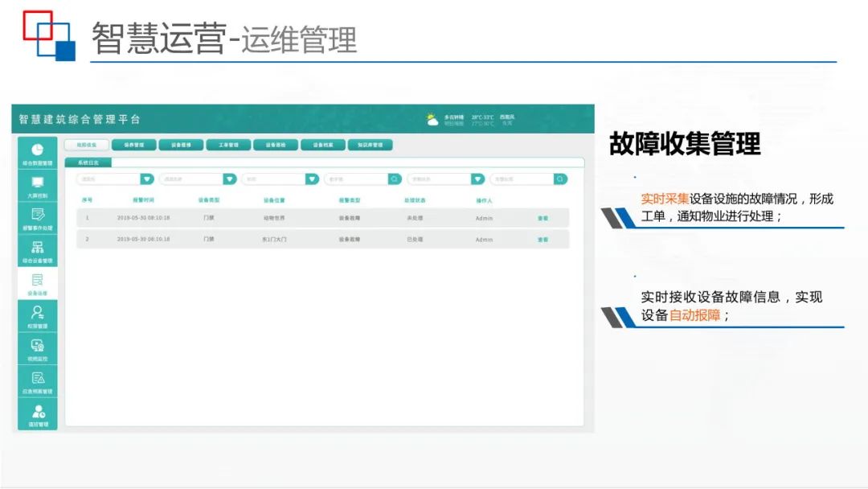Click 查看 on the 已处理 alarm row
Image resolution: width=868 pixels, height=489 pixels.
pos(541,238)
